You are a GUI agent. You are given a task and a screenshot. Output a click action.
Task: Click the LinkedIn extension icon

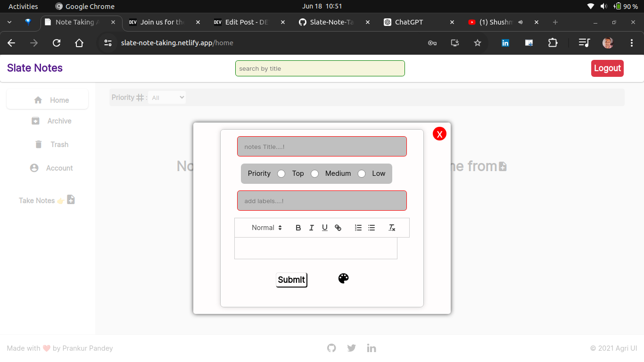[505, 43]
